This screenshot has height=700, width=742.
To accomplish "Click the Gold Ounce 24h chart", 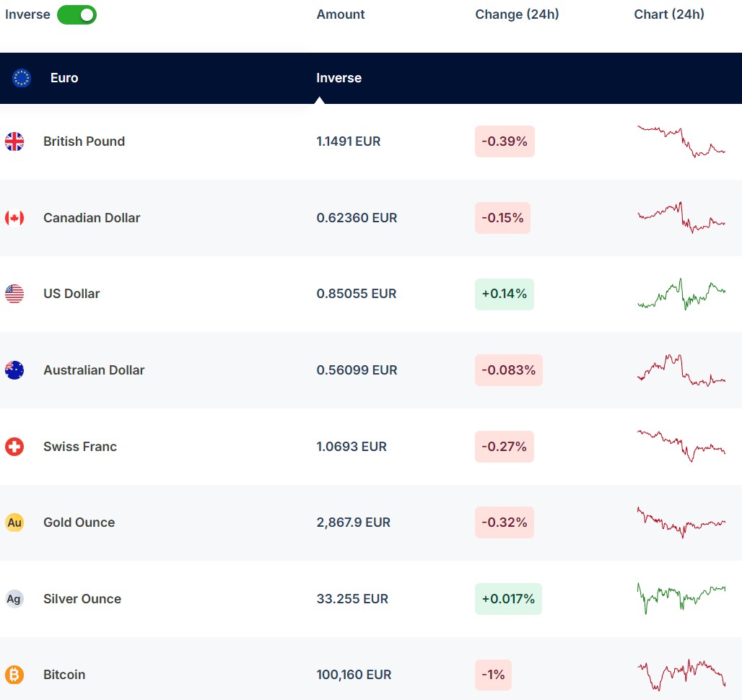I will pos(681,522).
